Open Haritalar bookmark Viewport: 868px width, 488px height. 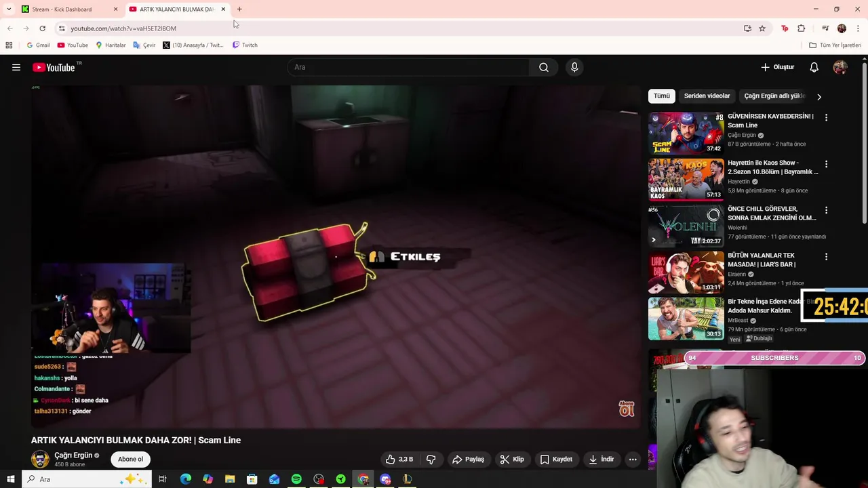[x=111, y=45]
